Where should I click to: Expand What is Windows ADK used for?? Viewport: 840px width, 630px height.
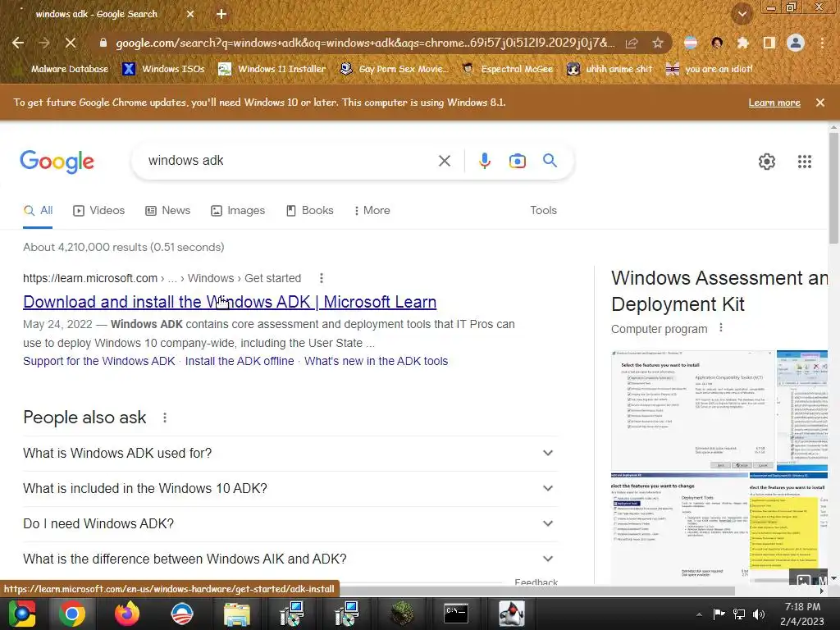(289, 453)
